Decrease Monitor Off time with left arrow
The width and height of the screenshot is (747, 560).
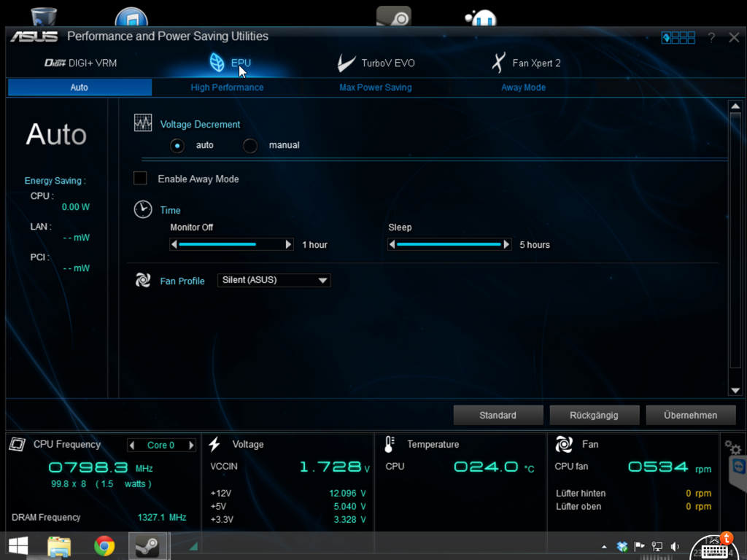(174, 244)
